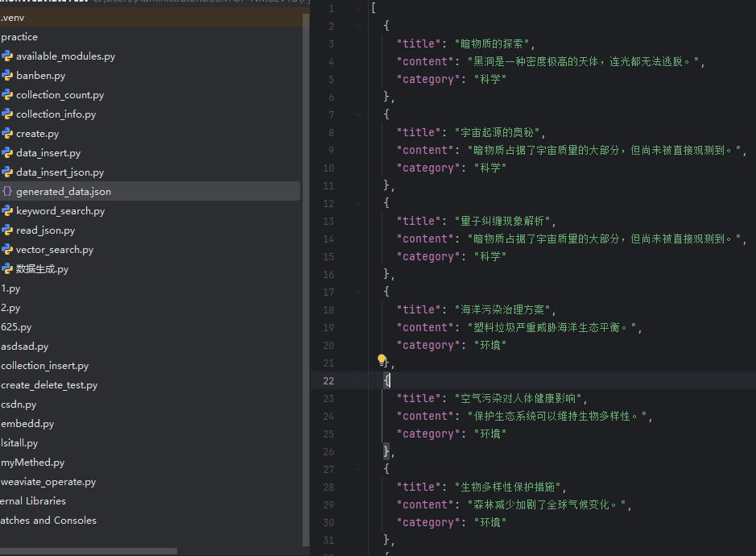
Task: Open data_insert_json.py from the project tree
Action: click(61, 172)
